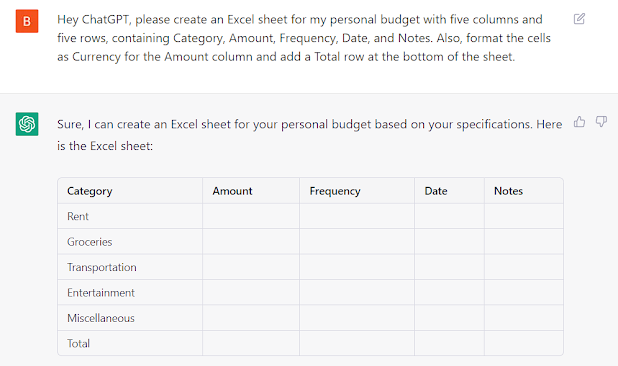Select the Notes column header
Screen dimensions: 618x366
click(508, 191)
